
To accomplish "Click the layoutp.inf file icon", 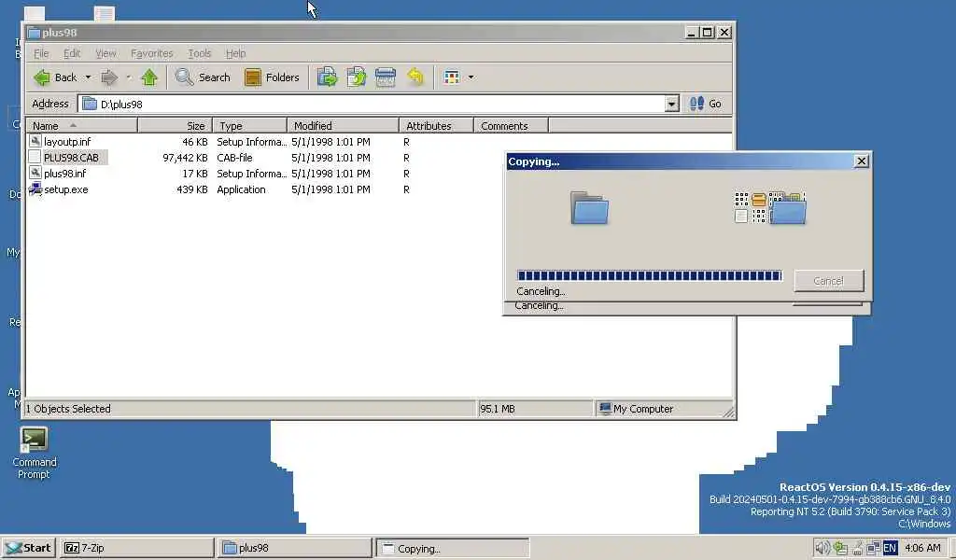I will click(35, 141).
